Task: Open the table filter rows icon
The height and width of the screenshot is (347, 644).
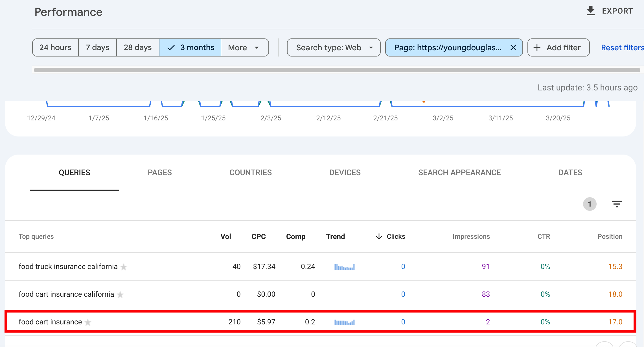Action: 617,204
